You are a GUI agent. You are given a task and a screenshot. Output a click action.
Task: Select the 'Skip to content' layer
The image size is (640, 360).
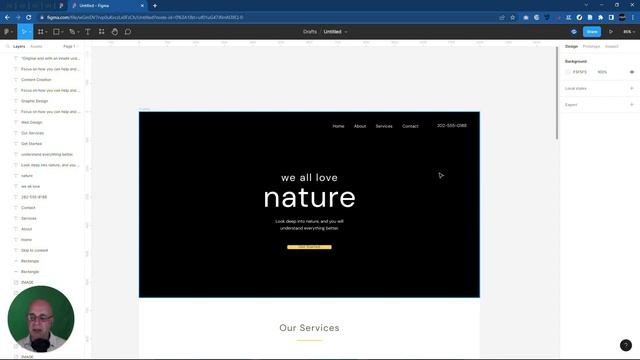coord(34,250)
